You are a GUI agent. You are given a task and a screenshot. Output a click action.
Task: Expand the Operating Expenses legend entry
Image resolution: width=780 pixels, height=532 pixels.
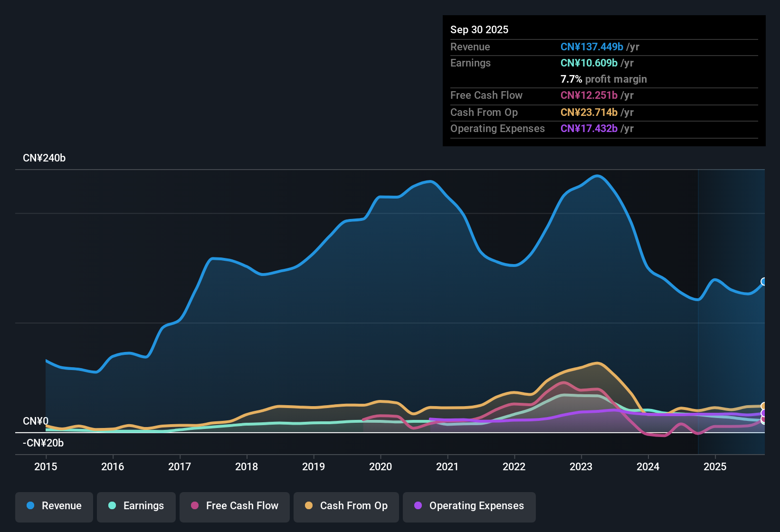(x=469, y=506)
